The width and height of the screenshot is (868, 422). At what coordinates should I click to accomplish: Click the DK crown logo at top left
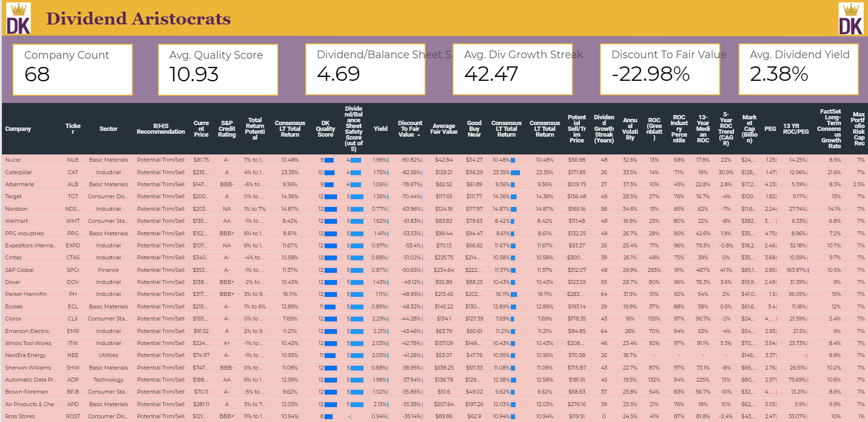pos(18,18)
